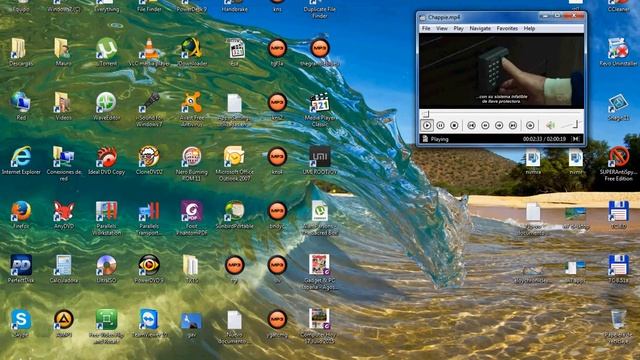Viewport: 640px width, 360px height.
Task: Select the Mauro folder icon
Action: pyautogui.click(x=63, y=52)
